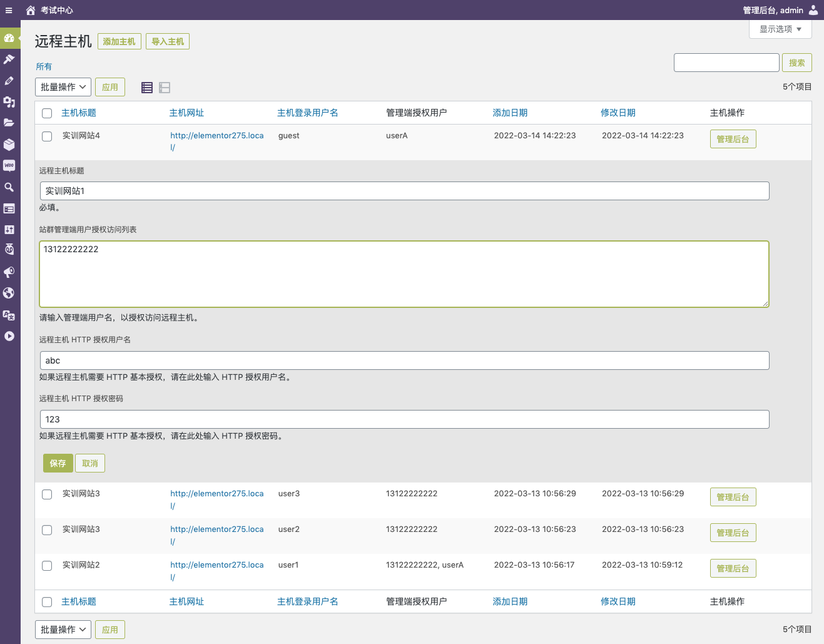Open the box package sidebar icon
This screenshot has height=644, width=824.
coord(9,145)
